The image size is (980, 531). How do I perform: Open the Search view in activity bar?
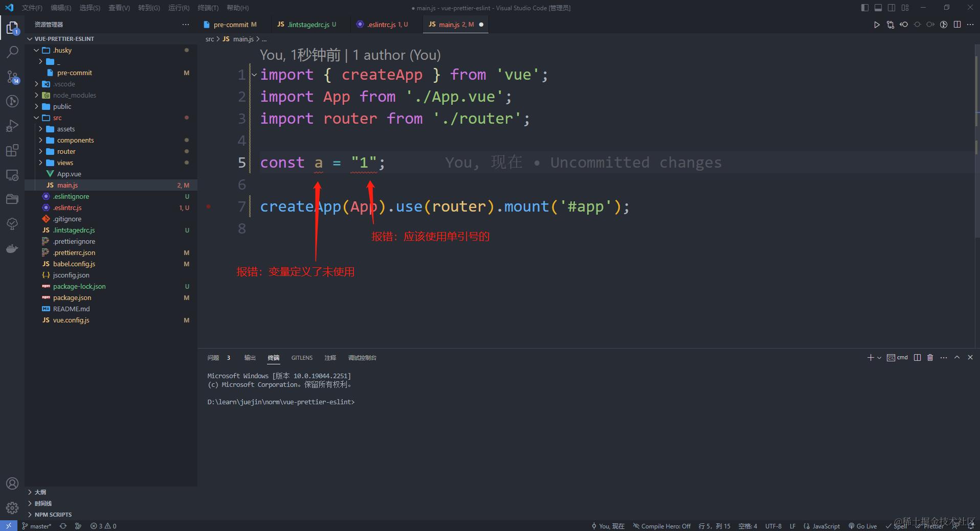[x=12, y=52]
